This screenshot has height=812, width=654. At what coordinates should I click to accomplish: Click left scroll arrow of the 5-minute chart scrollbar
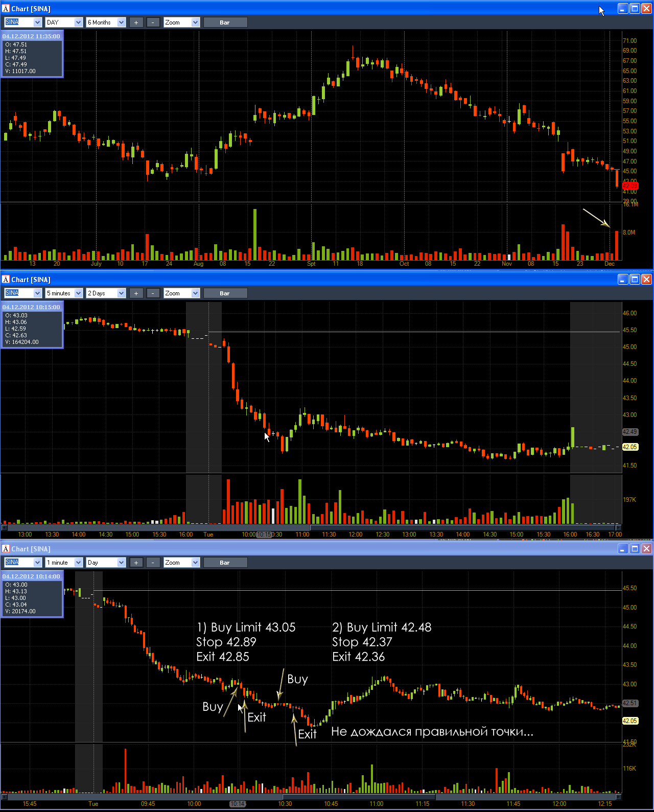(4, 527)
